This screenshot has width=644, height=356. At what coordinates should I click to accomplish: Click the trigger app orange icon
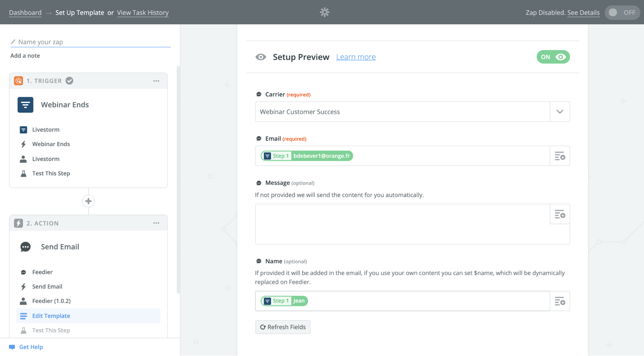[18, 81]
